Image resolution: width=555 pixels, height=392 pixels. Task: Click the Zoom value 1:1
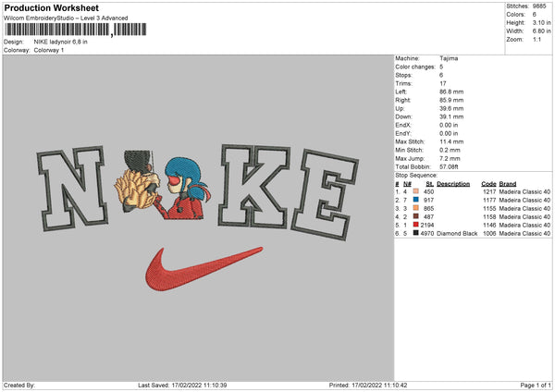536,39
